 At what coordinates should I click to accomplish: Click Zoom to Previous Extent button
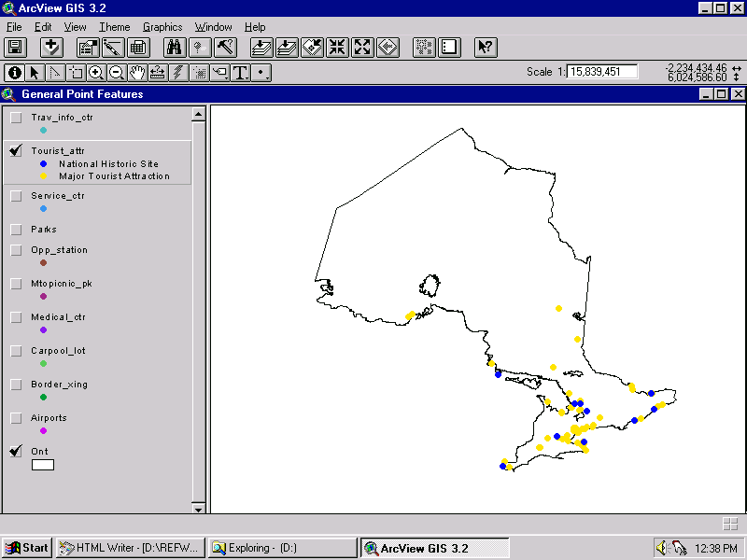[388, 48]
